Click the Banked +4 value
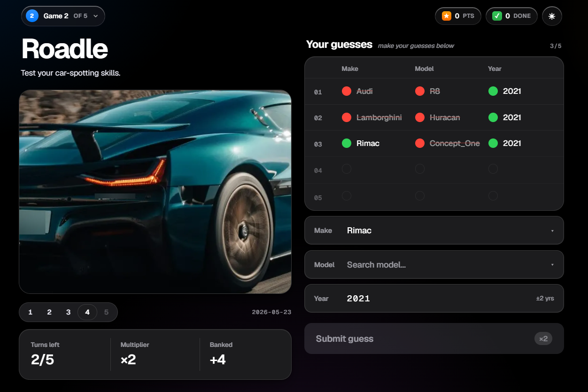 coord(218,360)
